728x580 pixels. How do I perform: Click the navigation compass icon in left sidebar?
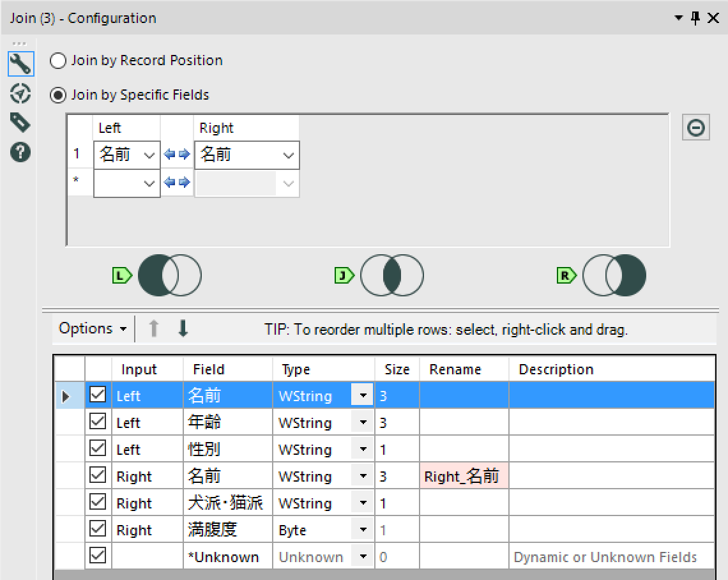click(19, 93)
